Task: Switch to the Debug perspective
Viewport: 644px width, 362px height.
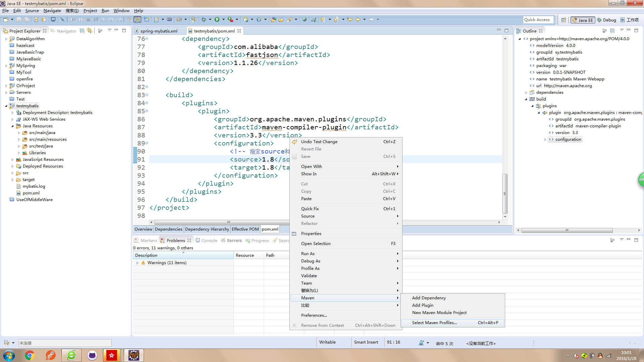Action: pyautogui.click(x=606, y=20)
